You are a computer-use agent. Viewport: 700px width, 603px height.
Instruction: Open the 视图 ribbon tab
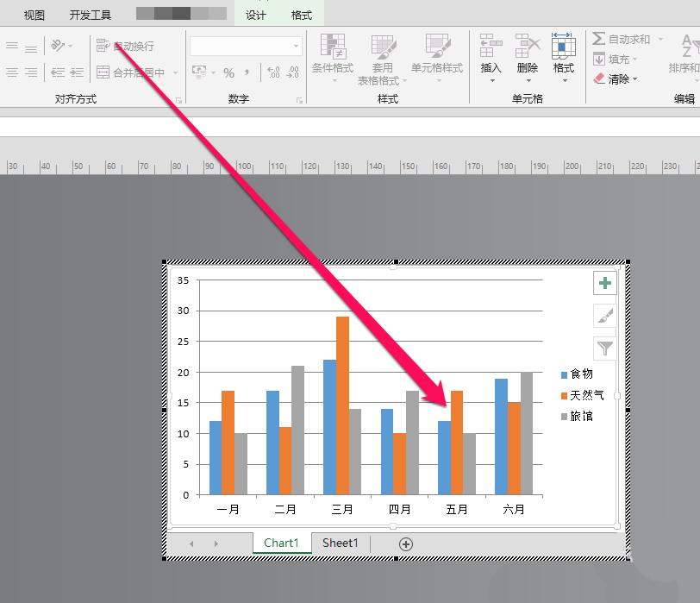point(34,16)
